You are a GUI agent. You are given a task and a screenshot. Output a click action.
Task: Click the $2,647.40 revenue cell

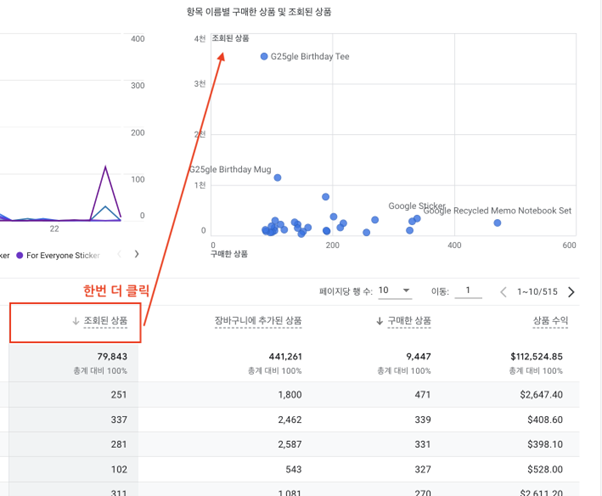tap(541, 395)
